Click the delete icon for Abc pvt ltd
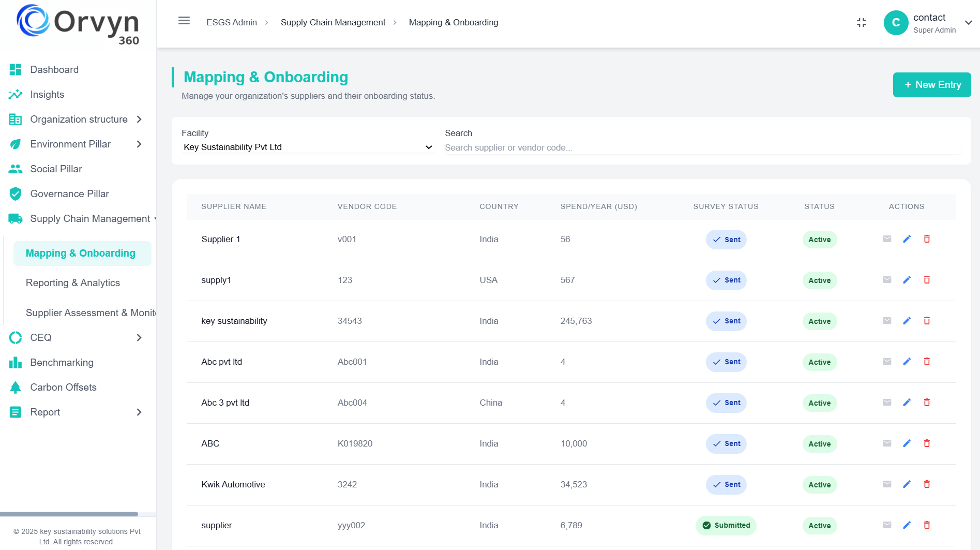 point(926,361)
